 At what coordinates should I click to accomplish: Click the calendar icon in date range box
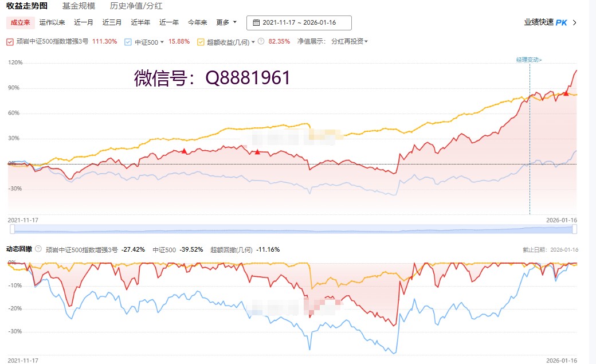pyautogui.click(x=256, y=23)
